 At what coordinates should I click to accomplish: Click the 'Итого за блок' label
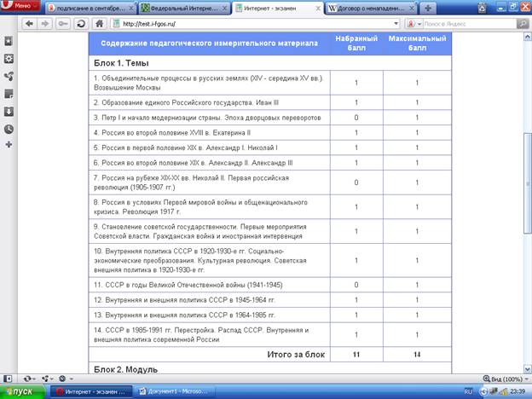click(296, 355)
